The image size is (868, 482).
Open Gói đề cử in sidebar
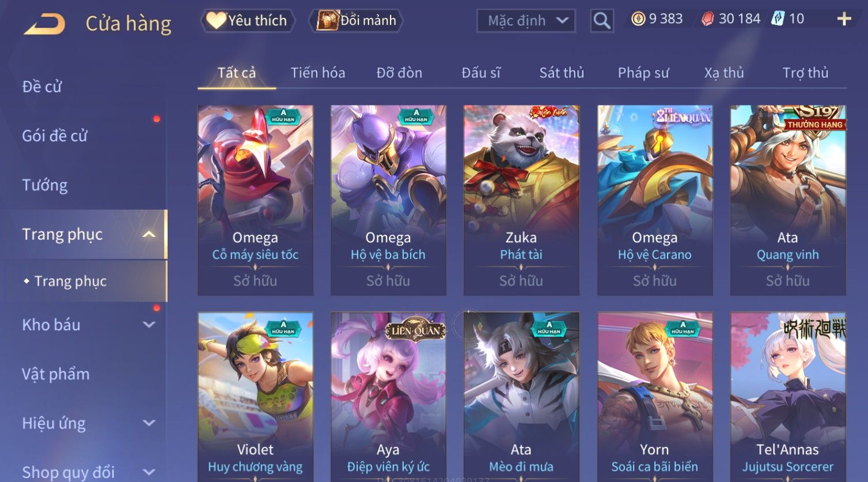pyautogui.click(x=55, y=136)
